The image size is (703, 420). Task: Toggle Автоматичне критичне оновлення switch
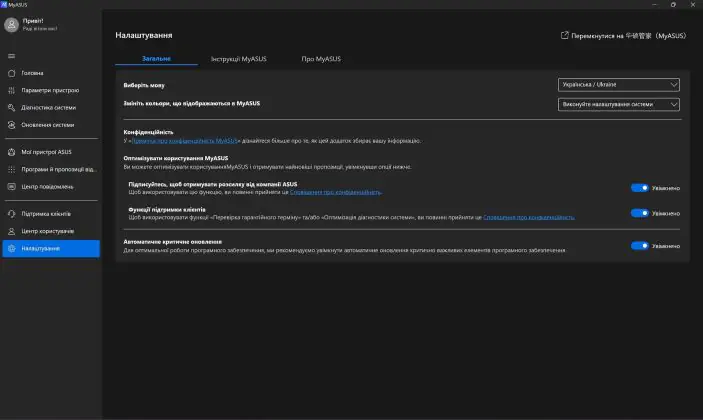pos(639,246)
